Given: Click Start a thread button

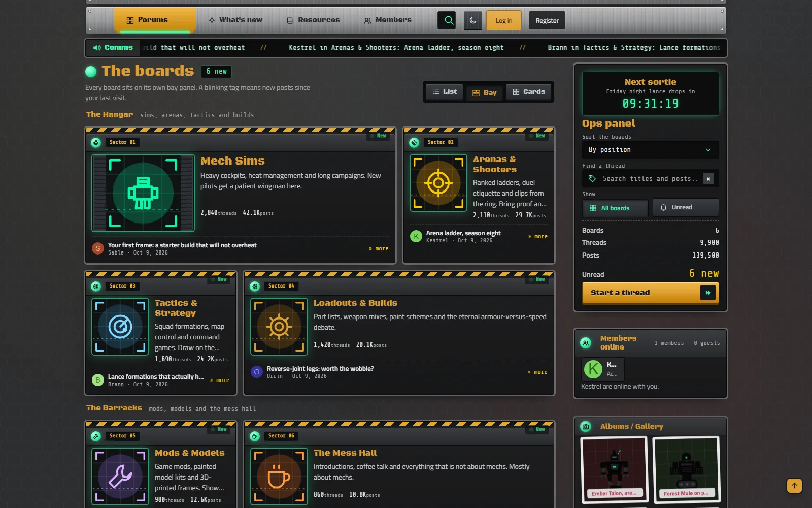Looking at the screenshot, I should 651,293.
